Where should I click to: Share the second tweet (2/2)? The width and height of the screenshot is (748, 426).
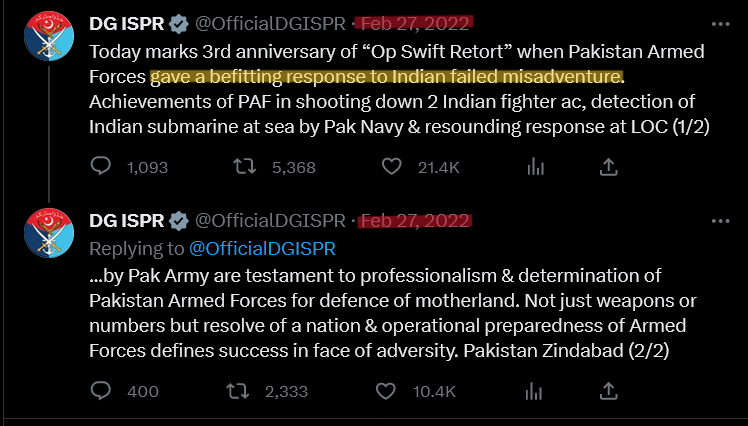[x=606, y=391]
